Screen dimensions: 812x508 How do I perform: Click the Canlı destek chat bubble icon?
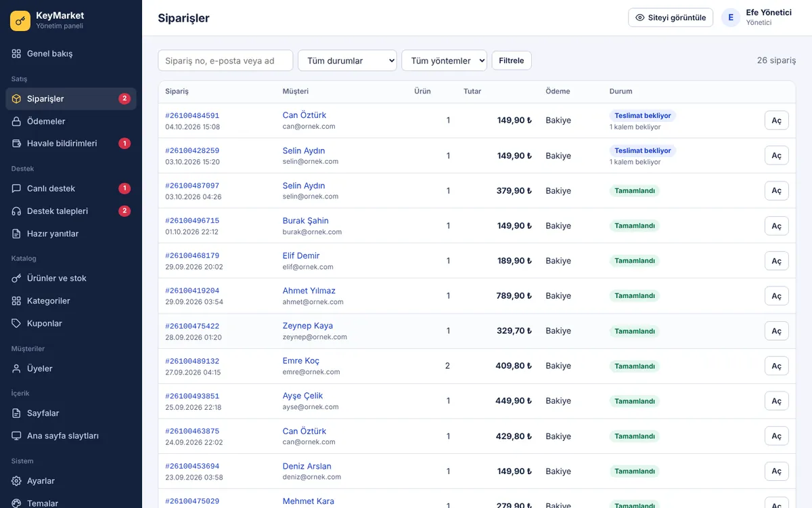17,188
